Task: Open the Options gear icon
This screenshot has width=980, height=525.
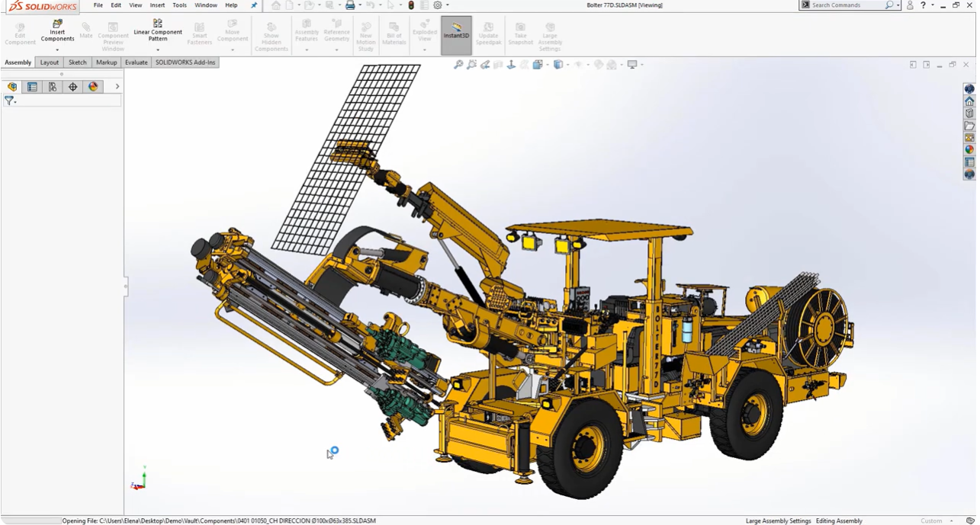Action: click(438, 5)
